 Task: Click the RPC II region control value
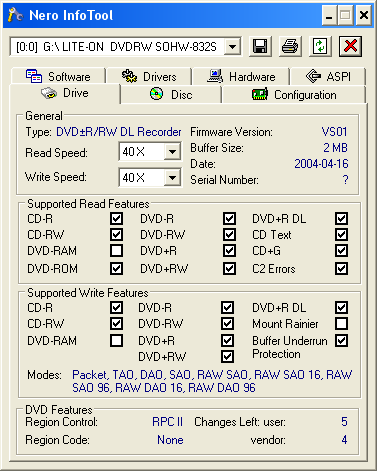click(x=168, y=422)
